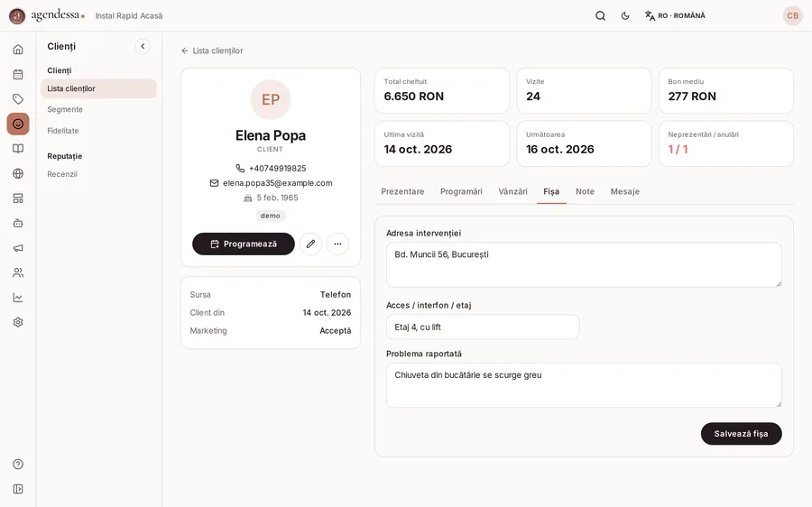
Task: Click the demo tag
Action: click(271, 216)
